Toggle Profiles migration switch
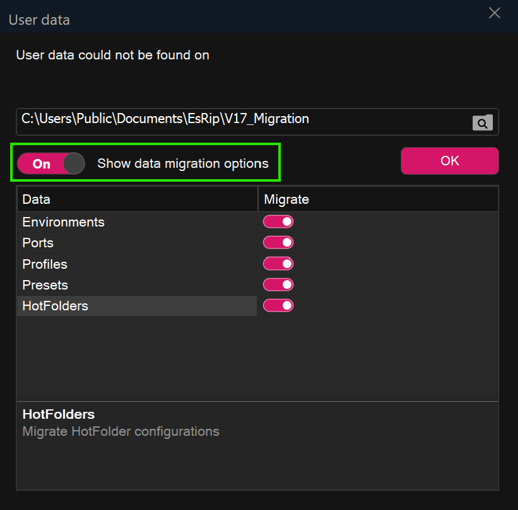The image size is (518, 510). (278, 264)
